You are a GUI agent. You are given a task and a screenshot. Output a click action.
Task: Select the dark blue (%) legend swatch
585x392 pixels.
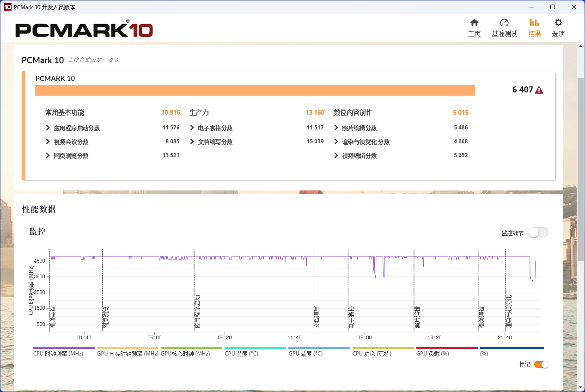pos(512,348)
